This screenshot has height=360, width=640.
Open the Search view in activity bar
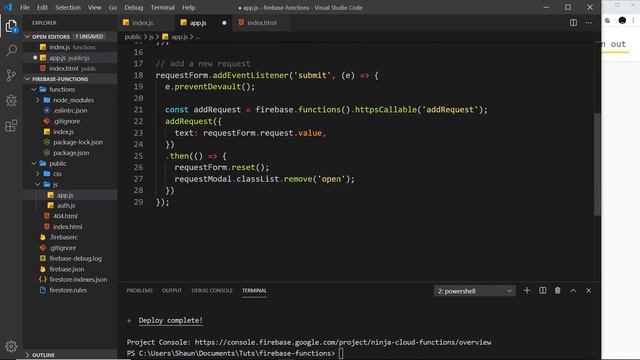(x=11, y=51)
